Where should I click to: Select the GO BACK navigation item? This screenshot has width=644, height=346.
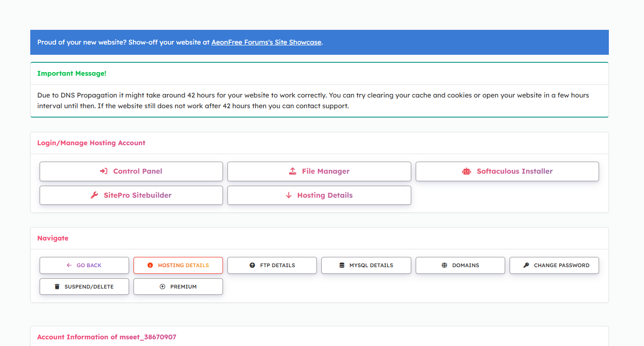click(x=84, y=265)
